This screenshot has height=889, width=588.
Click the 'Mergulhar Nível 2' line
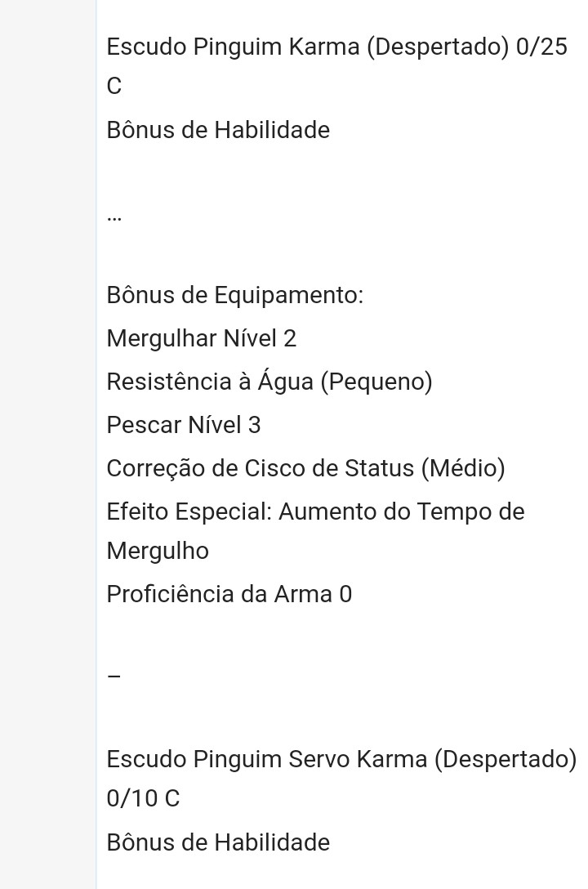[202, 338]
